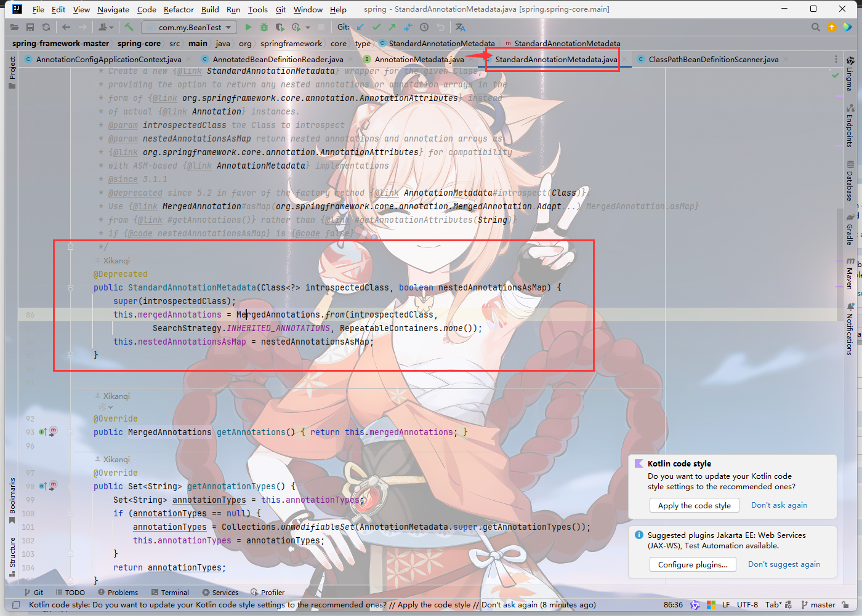Open the Refactor menu
The image size is (862, 616).
[179, 9]
